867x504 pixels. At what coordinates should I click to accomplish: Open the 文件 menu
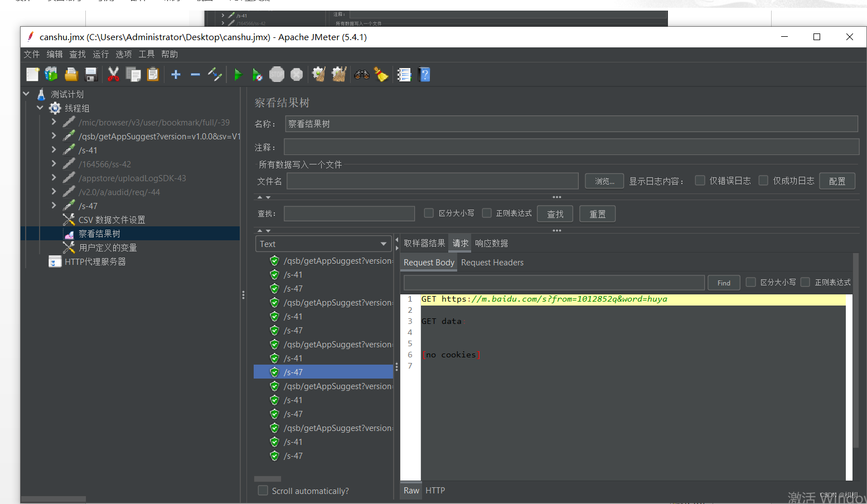[32, 54]
